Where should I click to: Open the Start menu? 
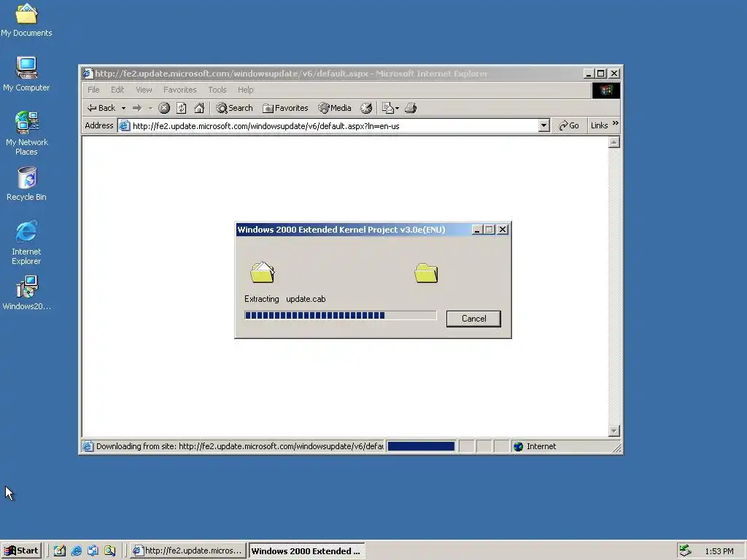click(21, 551)
